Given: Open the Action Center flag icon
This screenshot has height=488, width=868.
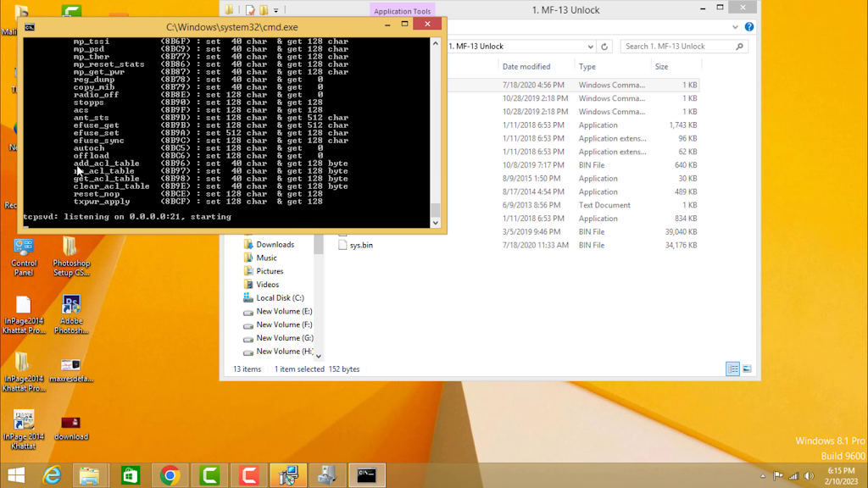Looking at the screenshot, I should [x=778, y=476].
